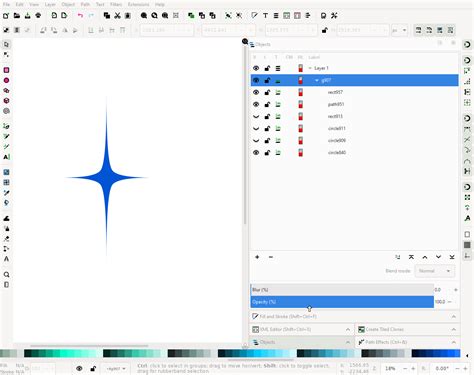Toggle width/height ratio lock in toolbar
474x375 pixels.
click(x=324, y=30)
